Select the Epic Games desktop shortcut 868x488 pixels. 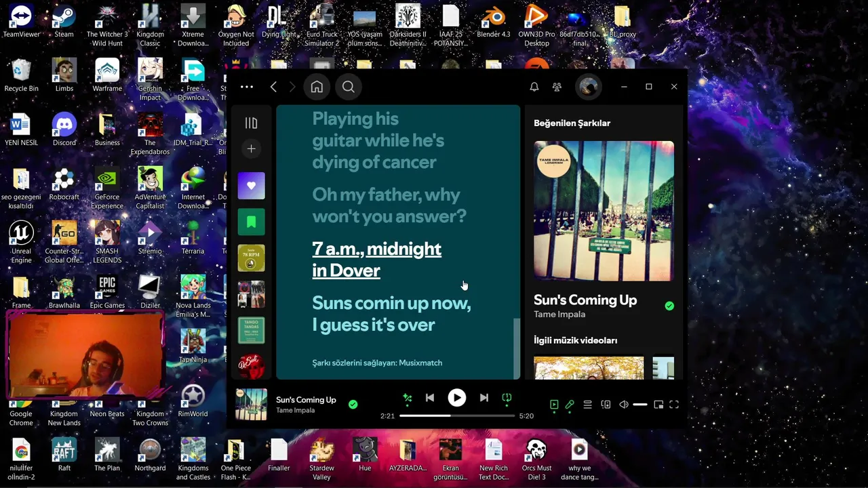(107, 292)
